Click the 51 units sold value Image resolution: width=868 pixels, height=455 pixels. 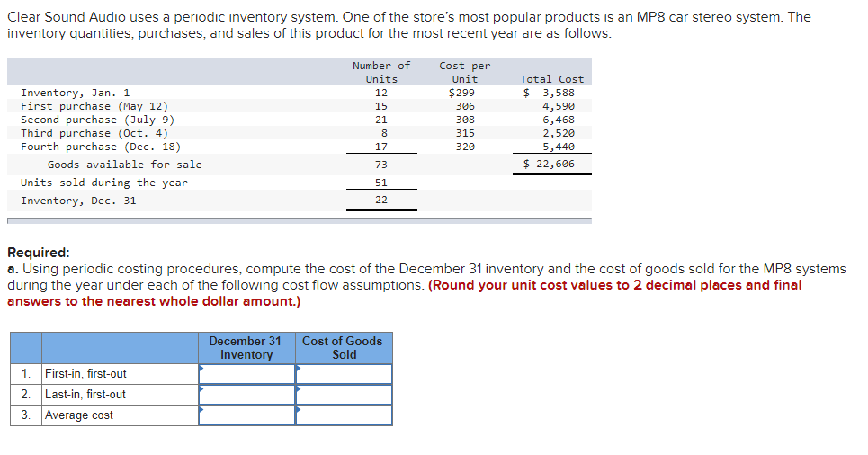(381, 183)
